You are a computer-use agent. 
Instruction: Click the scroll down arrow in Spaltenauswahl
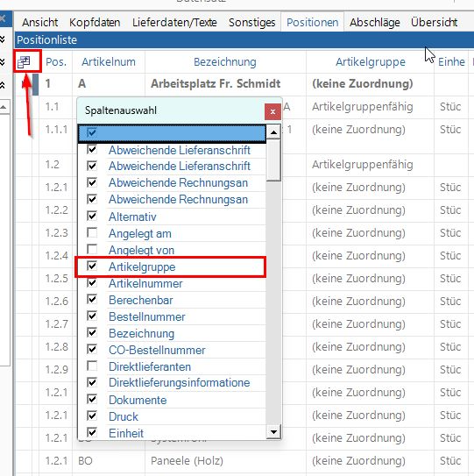pos(273,431)
